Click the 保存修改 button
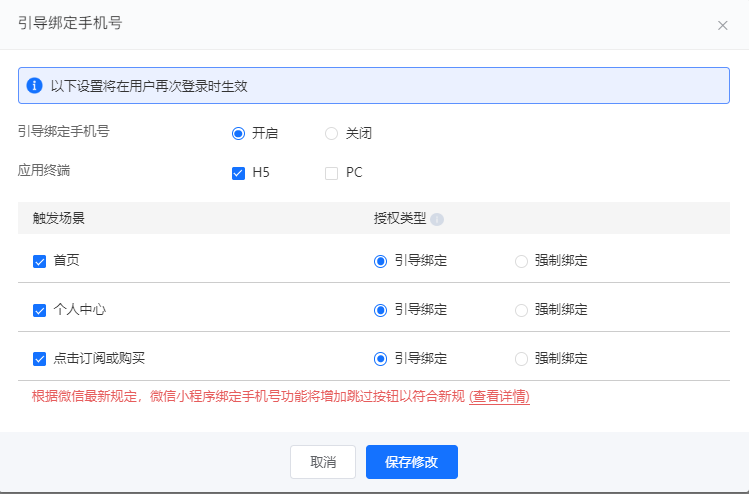This screenshot has height=494, width=749. [x=412, y=462]
